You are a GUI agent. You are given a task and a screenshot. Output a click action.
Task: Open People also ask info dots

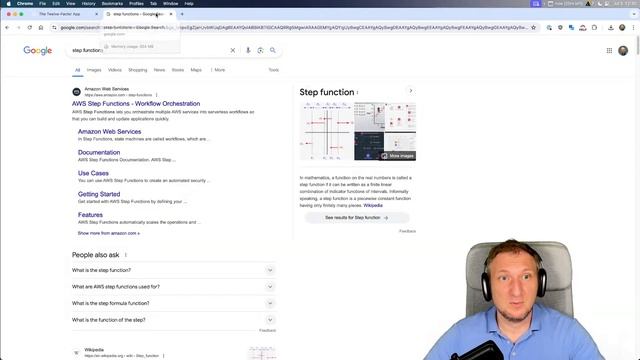click(x=126, y=255)
